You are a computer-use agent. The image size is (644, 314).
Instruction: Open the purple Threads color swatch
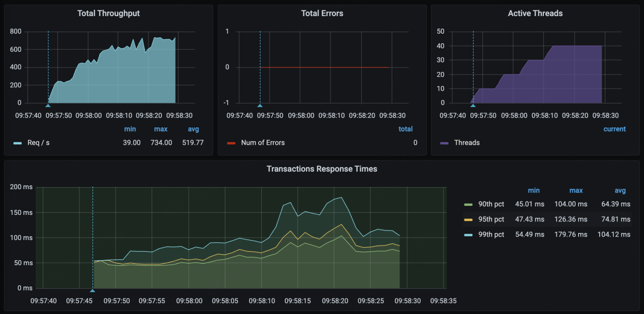444,143
